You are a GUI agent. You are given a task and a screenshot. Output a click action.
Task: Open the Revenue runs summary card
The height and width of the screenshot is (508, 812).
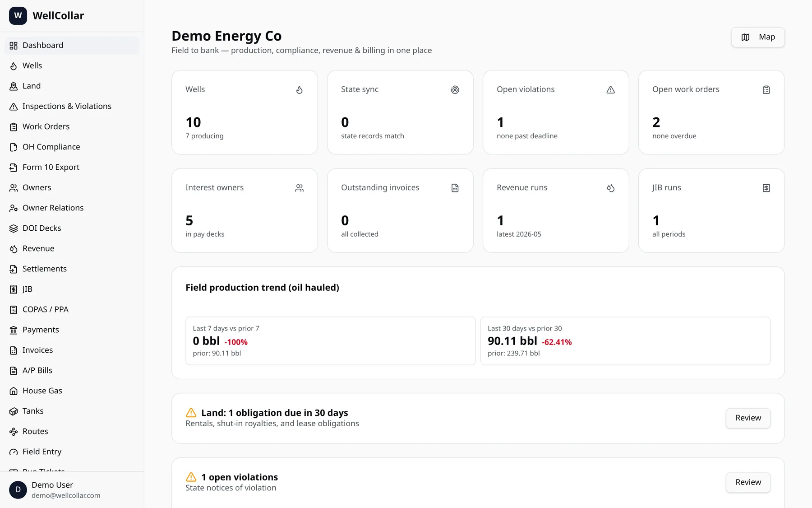tap(556, 210)
